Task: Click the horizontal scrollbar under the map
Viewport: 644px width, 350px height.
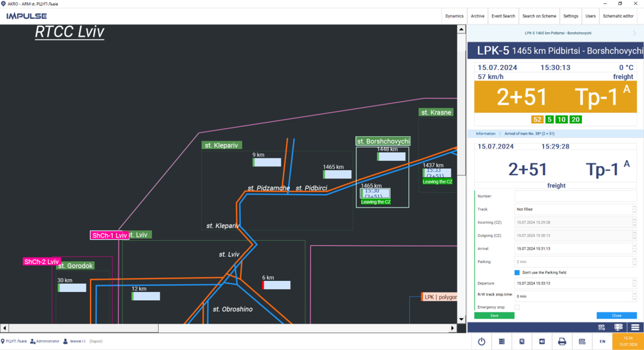Action: click(x=83, y=328)
